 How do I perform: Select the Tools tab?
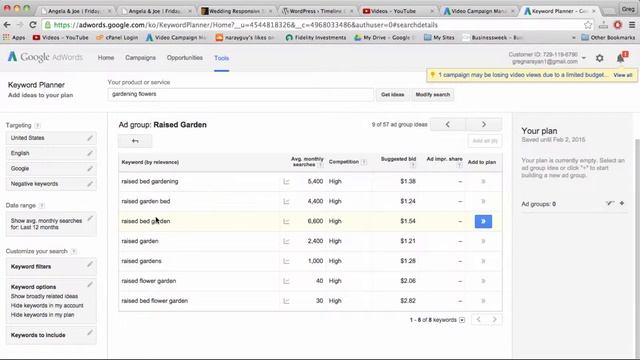coord(222,58)
